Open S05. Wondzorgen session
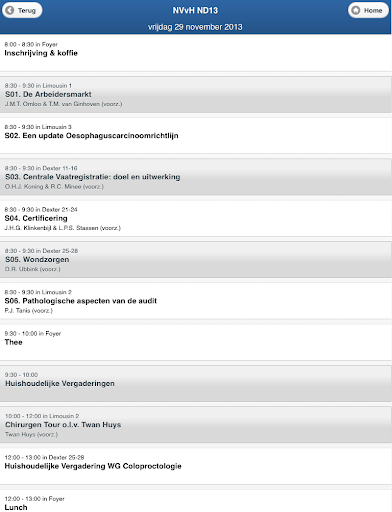The height and width of the screenshot is (512, 392). click(x=196, y=260)
